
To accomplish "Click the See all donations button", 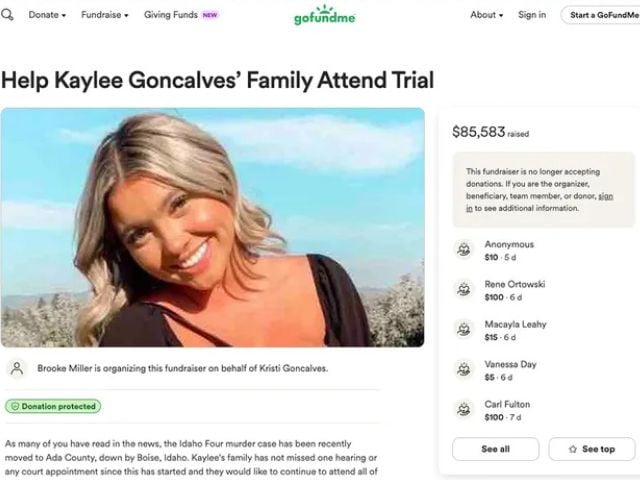I will [496, 449].
